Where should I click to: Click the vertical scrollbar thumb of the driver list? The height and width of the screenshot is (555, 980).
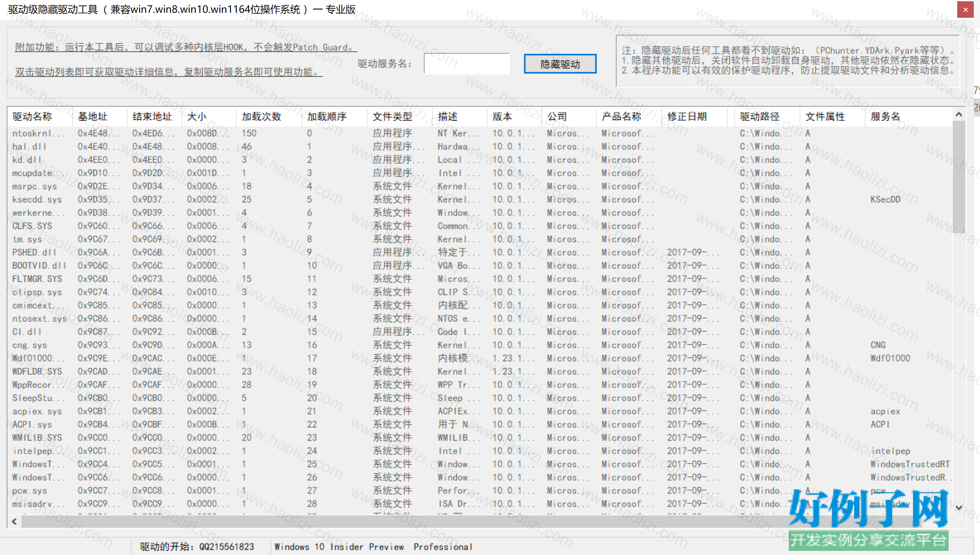(x=958, y=177)
